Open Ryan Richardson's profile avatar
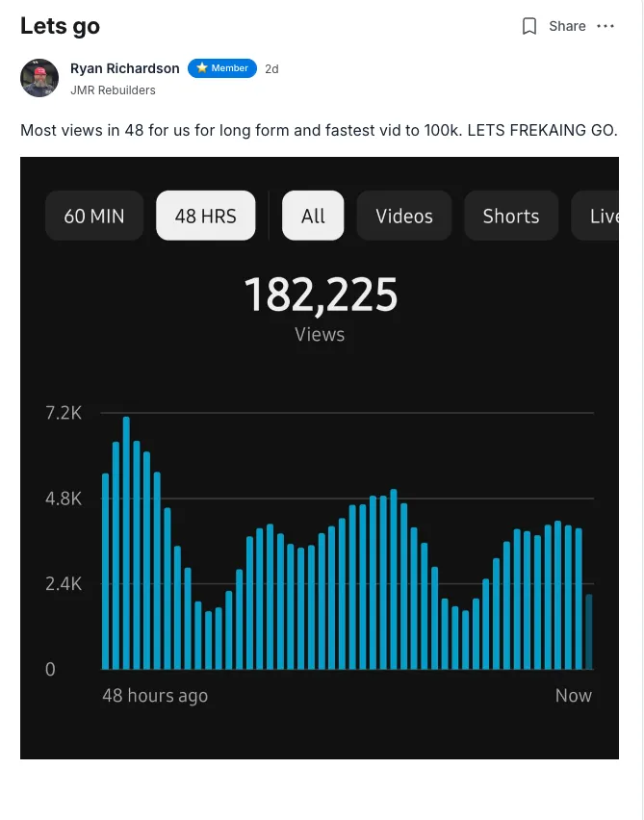Screen dimensions: 644x820 (39, 78)
